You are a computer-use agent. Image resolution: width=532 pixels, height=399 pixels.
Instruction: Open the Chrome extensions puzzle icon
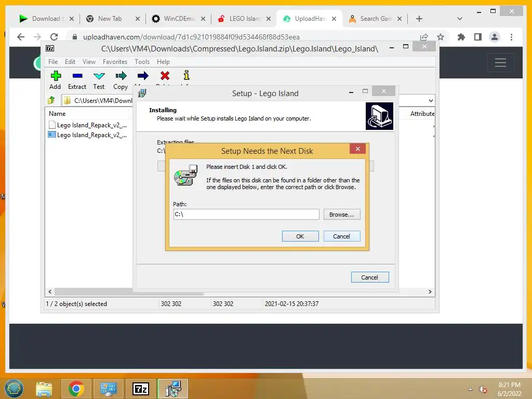(461, 37)
